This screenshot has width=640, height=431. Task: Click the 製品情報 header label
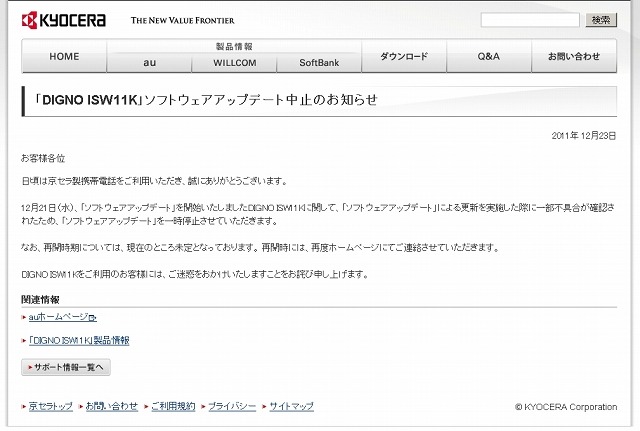coord(234,47)
